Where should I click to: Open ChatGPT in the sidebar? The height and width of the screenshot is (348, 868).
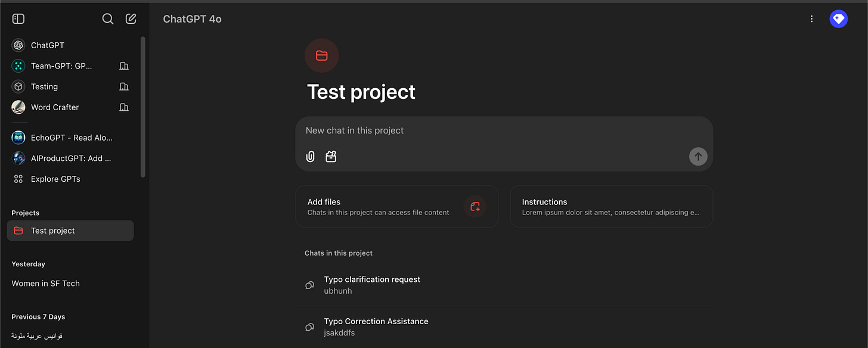(70, 45)
